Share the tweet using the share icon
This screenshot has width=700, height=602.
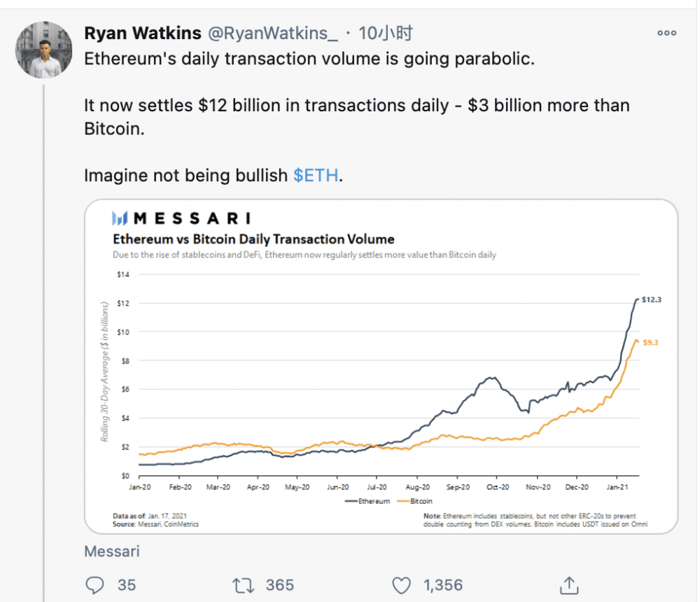click(569, 584)
